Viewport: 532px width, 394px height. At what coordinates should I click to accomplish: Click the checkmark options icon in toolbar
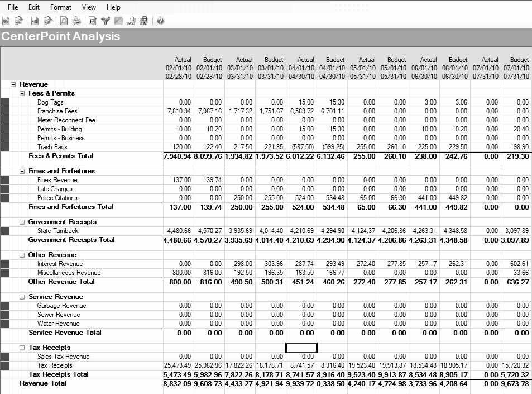tap(93, 21)
